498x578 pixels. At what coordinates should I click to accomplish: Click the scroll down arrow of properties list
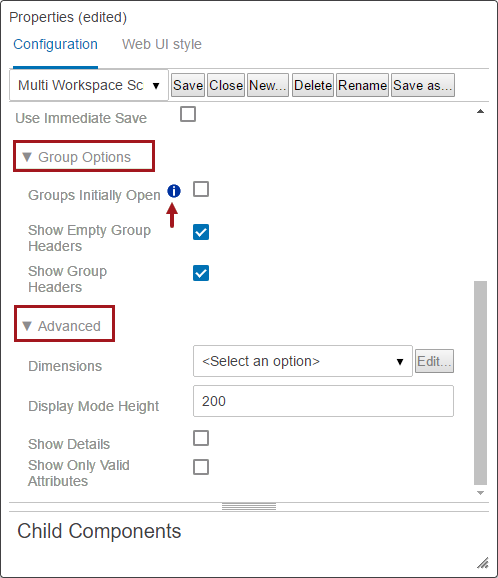tap(480, 493)
